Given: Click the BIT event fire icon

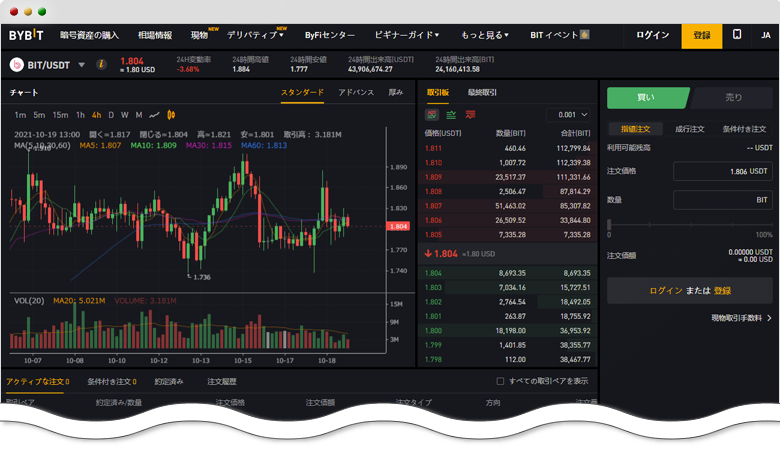Looking at the screenshot, I should tap(585, 34).
